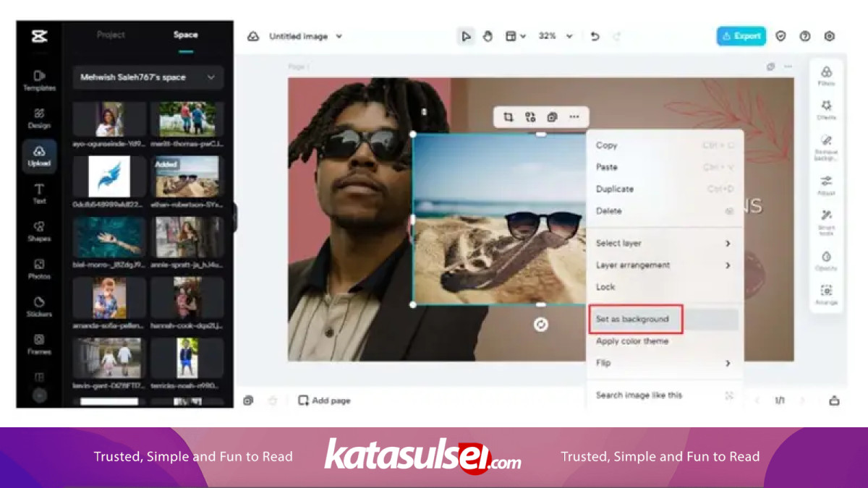Image resolution: width=868 pixels, height=488 pixels.
Task: Switch to the Project tab
Action: [111, 35]
